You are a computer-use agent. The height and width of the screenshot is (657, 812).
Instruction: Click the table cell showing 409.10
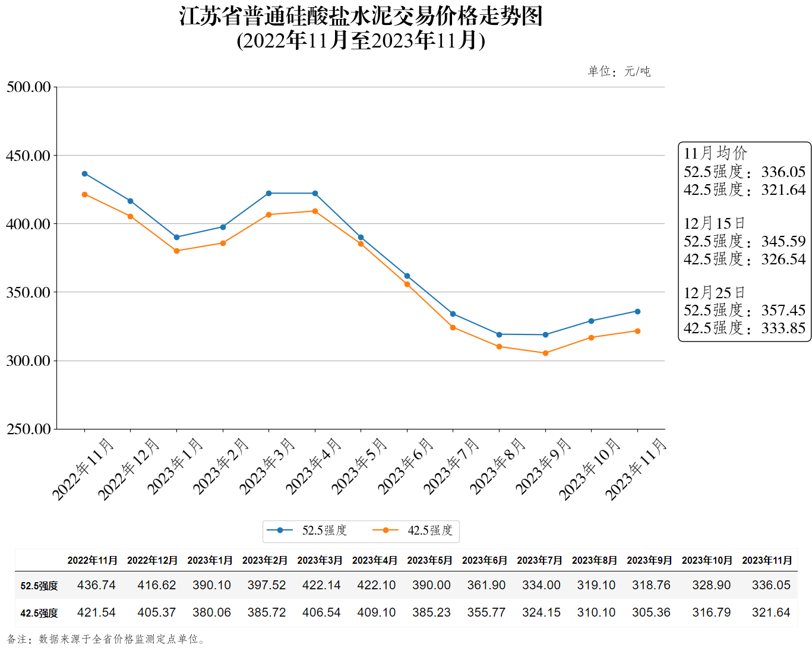(376, 612)
